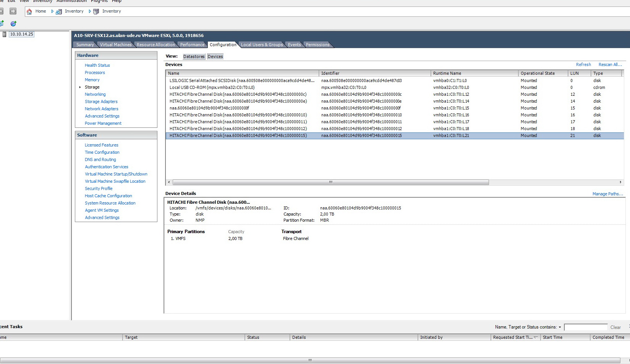Select HITACHI disk row ending 1000000c

pos(395,94)
